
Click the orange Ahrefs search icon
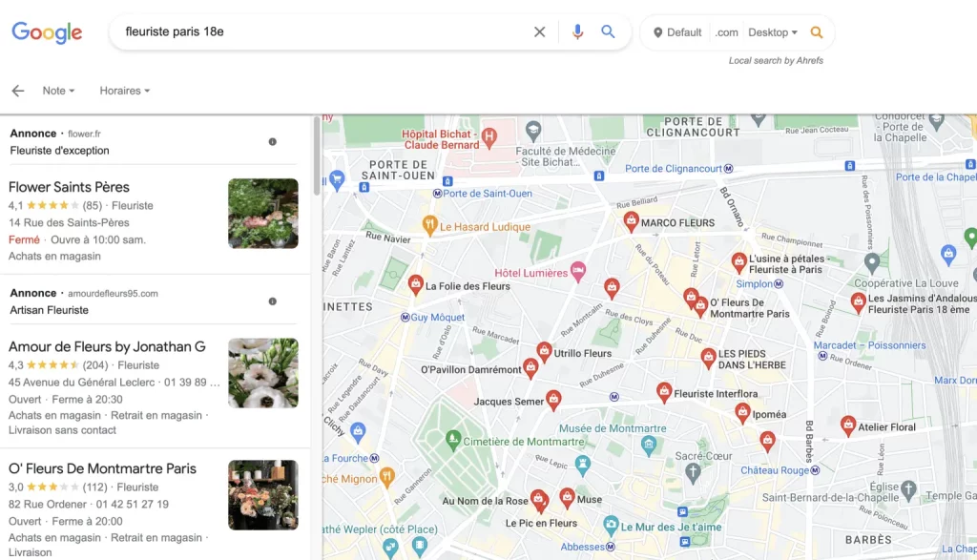(817, 32)
